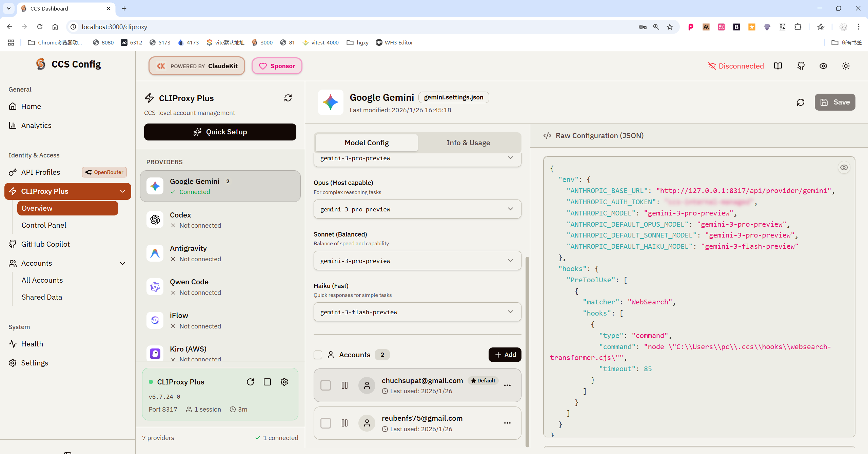Open the Haiku (Fast) model dropdown
The image size is (868, 454).
(417, 312)
